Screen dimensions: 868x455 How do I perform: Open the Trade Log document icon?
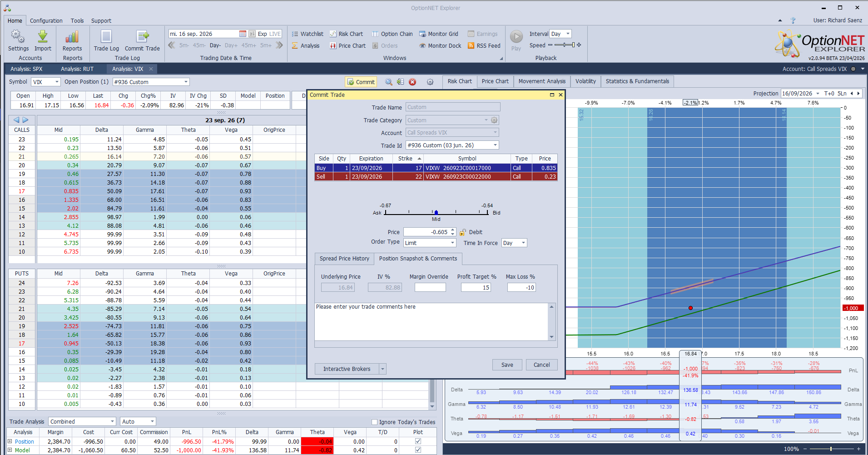106,37
